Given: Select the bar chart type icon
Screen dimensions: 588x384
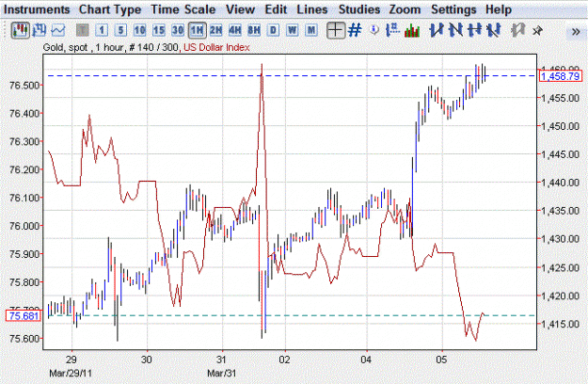Looking at the screenshot, I should click(39, 30).
